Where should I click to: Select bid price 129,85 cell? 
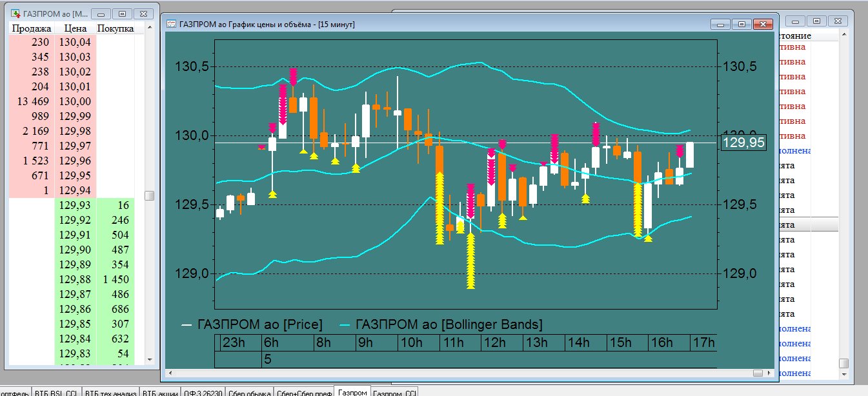click(x=76, y=324)
